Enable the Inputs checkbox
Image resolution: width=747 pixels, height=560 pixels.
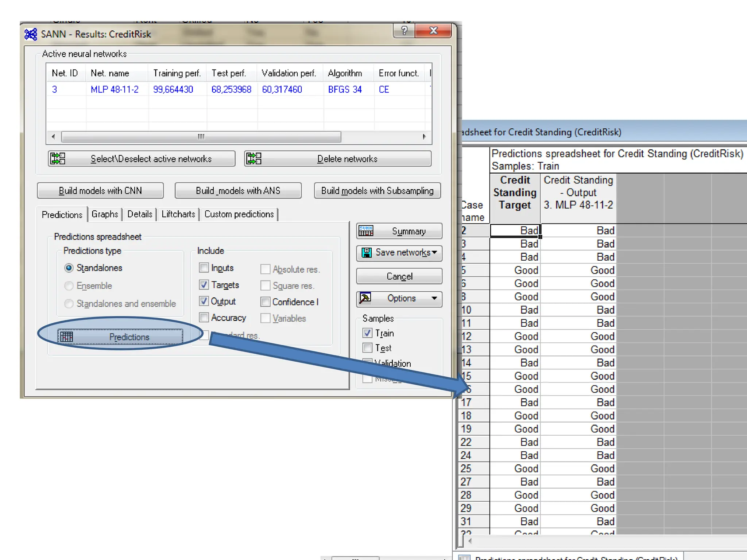tap(204, 268)
